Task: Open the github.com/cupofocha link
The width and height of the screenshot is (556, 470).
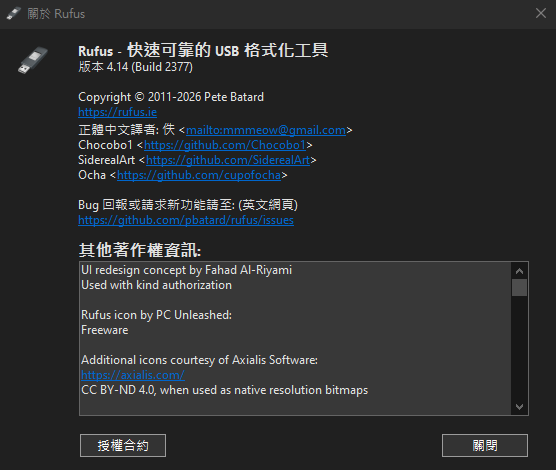Action: [x=199, y=175]
